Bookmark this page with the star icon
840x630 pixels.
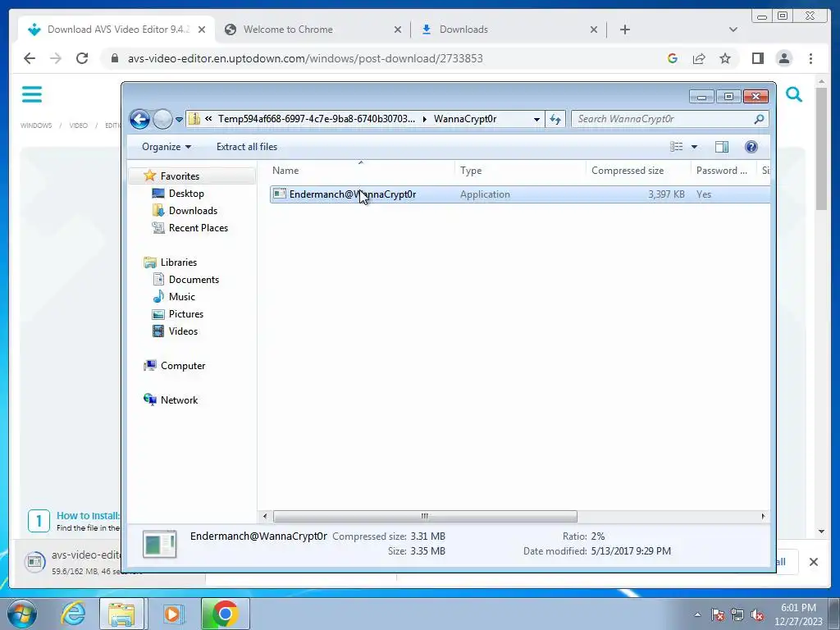click(725, 58)
